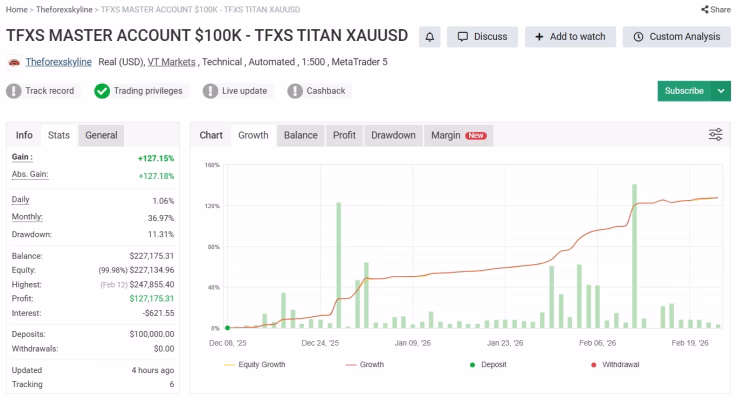Click Theforexskyline avatar icon
The image size is (738, 400).
[x=14, y=62]
